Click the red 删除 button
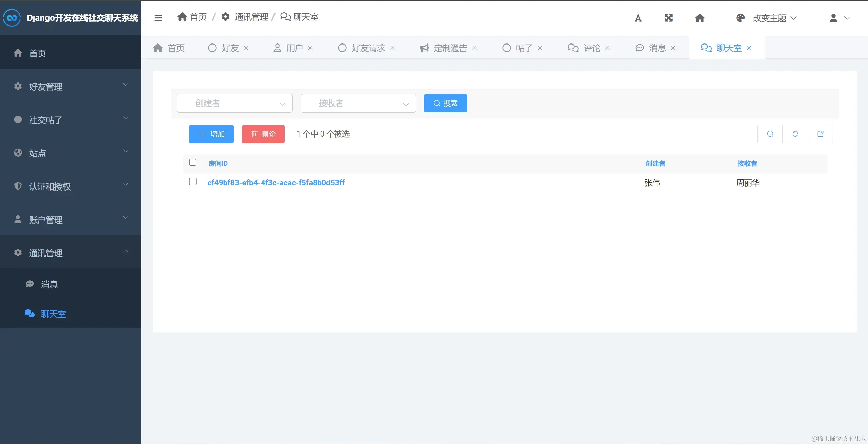This screenshot has height=444, width=868. point(263,134)
